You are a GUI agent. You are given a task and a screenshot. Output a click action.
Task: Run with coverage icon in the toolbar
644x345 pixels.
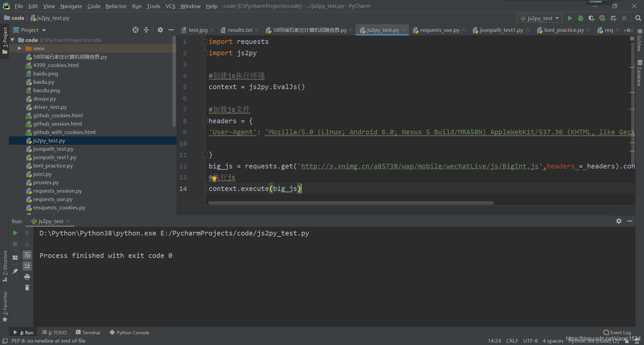click(x=592, y=18)
